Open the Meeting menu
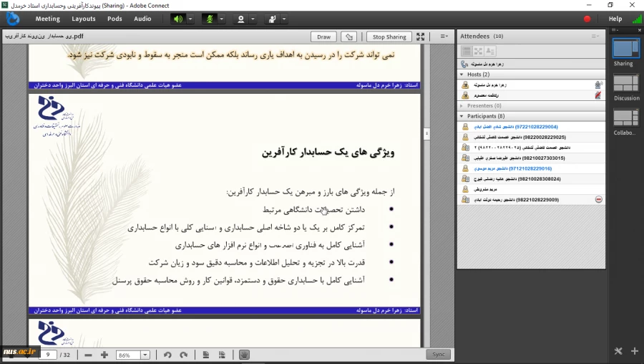The height and width of the screenshot is (364, 644). pyautogui.click(x=47, y=19)
